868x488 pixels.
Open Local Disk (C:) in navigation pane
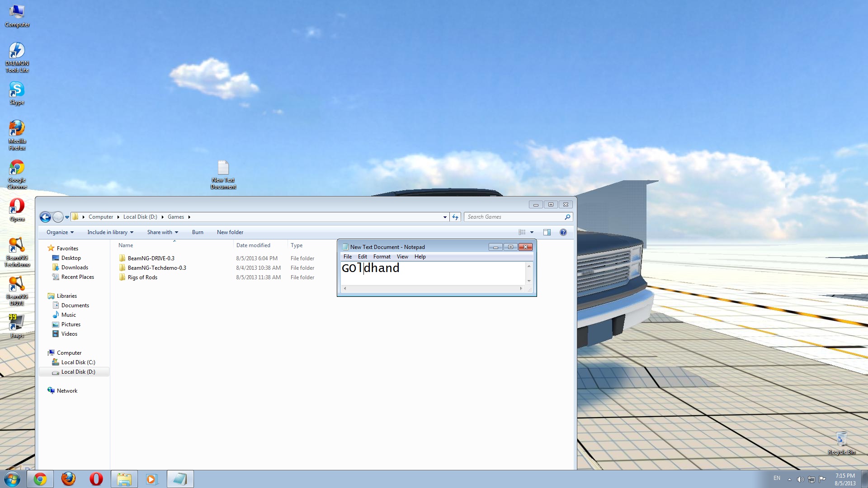click(78, 362)
